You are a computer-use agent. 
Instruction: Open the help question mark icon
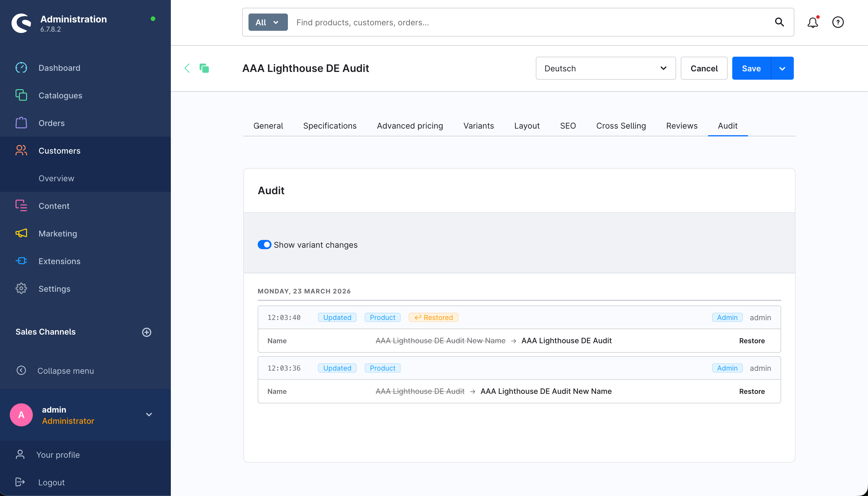pos(838,22)
